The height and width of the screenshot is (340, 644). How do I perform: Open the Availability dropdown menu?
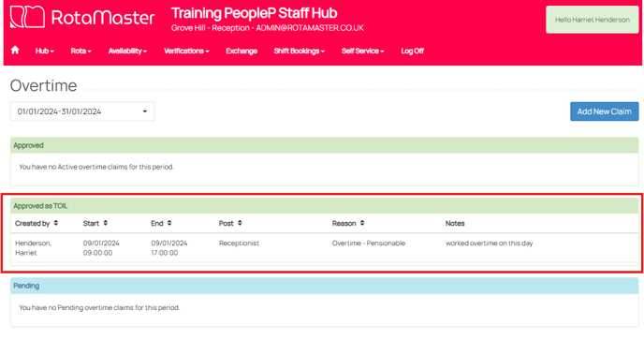(x=127, y=51)
